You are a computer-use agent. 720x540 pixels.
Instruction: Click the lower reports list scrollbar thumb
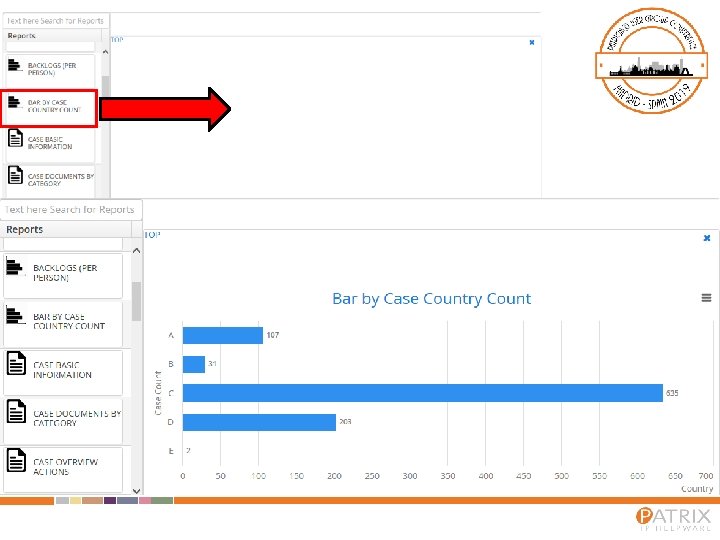[x=136, y=301]
